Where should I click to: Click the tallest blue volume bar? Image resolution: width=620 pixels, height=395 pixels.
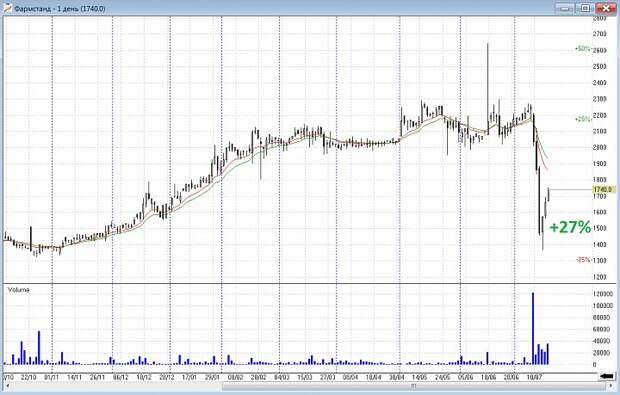tap(533, 329)
